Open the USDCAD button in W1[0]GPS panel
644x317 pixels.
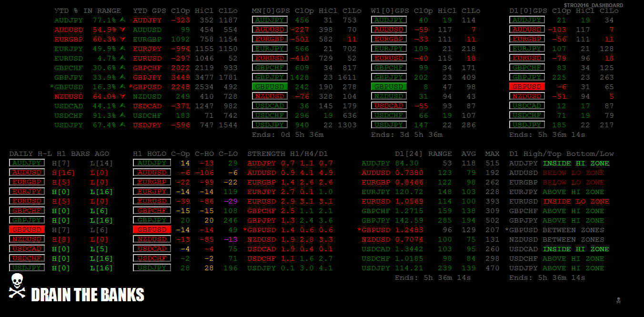point(389,106)
